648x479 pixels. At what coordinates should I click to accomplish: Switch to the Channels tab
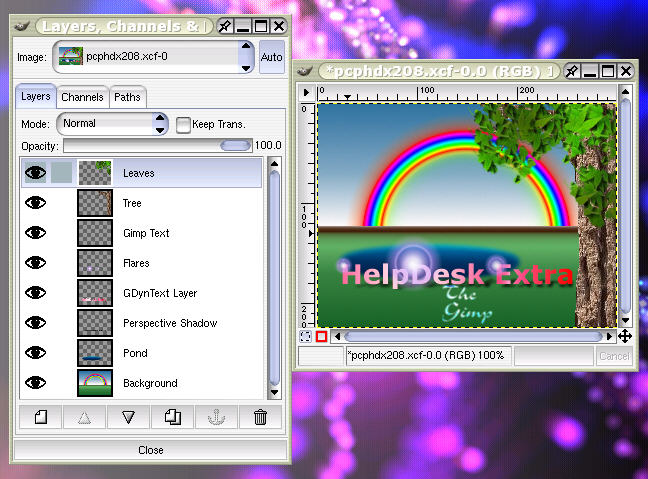click(x=82, y=97)
